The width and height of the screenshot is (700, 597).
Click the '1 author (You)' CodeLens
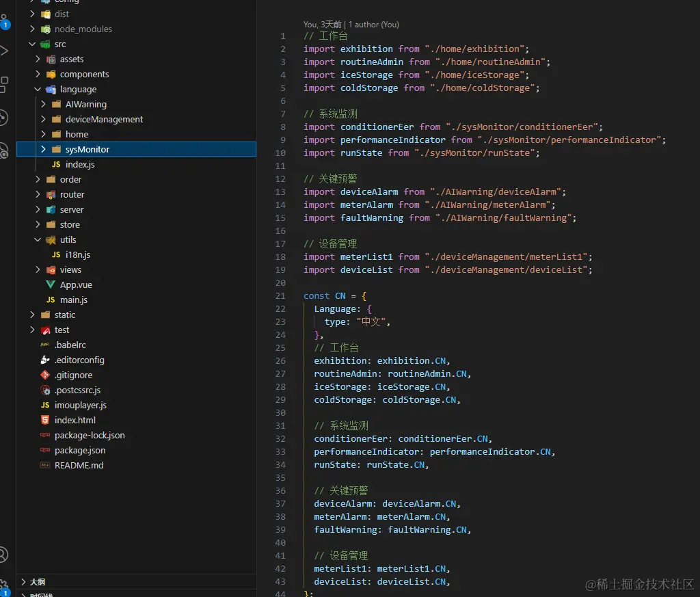coord(374,25)
